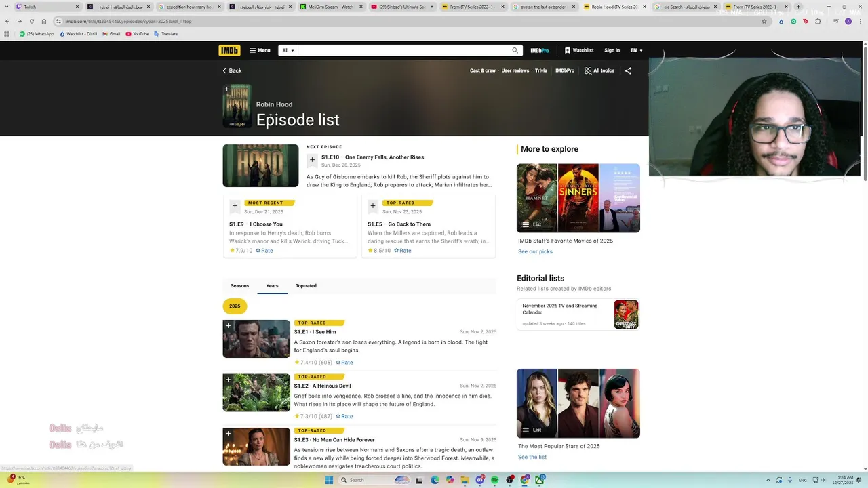The image size is (868, 488).
Task: Switch to the Top-rated tab
Action: [x=306, y=286]
